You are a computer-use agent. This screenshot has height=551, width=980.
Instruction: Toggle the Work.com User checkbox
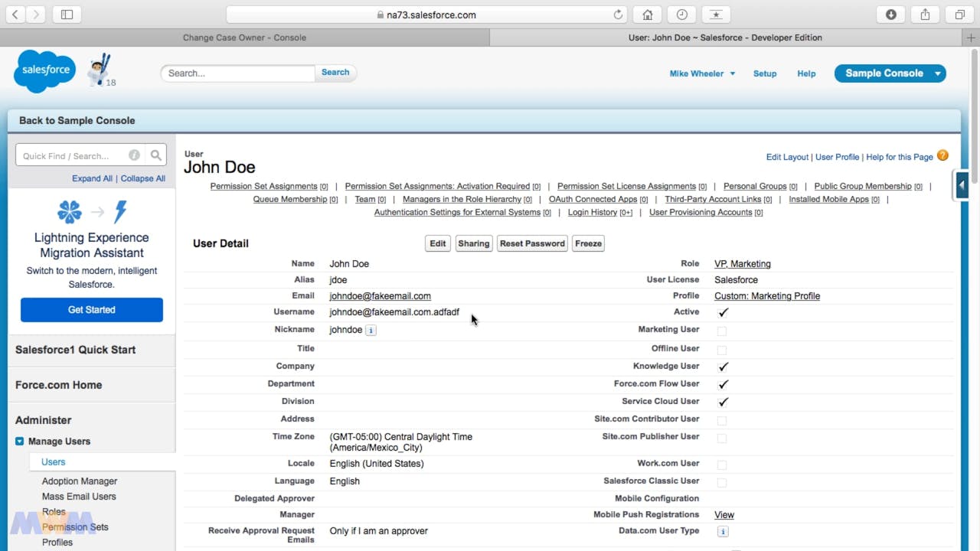pyautogui.click(x=722, y=465)
